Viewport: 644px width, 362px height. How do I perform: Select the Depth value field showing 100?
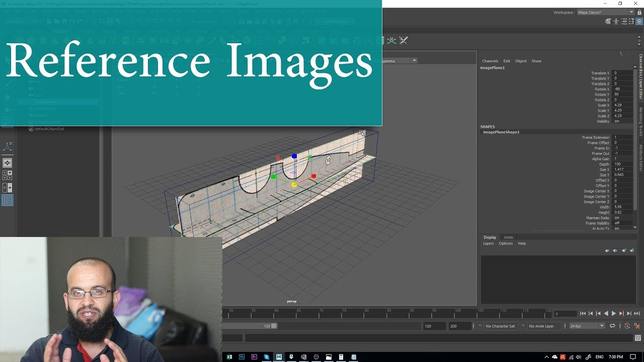(x=623, y=164)
